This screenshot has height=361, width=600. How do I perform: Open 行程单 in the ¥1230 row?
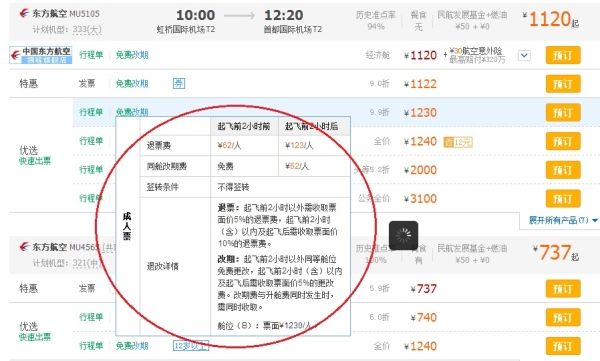(x=91, y=112)
